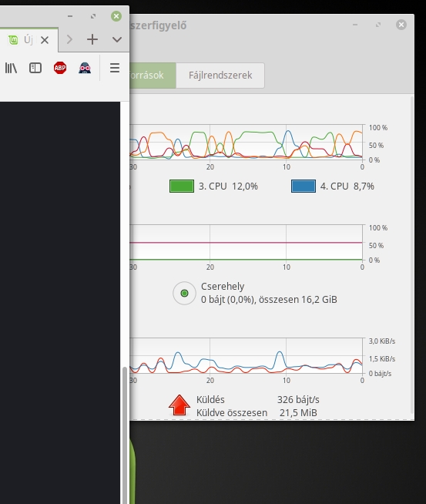This screenshot has width=426, height=504.
Task: Minimize the system monitor window
Action: 355,25
